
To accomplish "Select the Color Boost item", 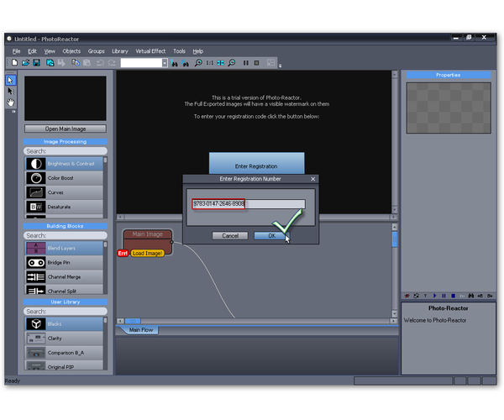I will tap(65, 178).
